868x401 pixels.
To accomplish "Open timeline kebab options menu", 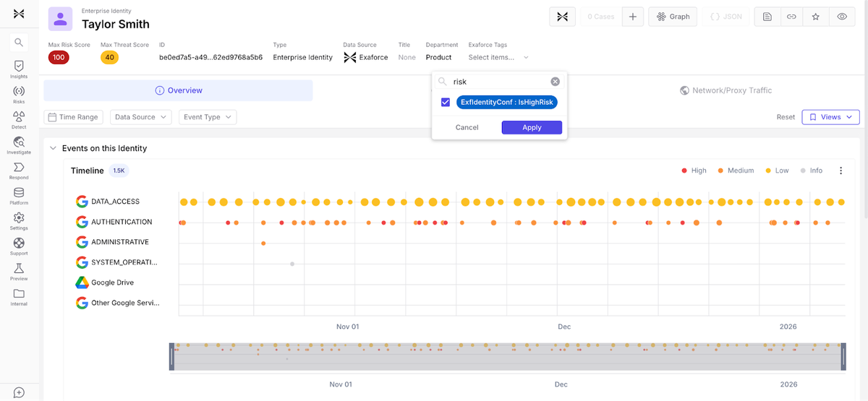I will (841, 171).
